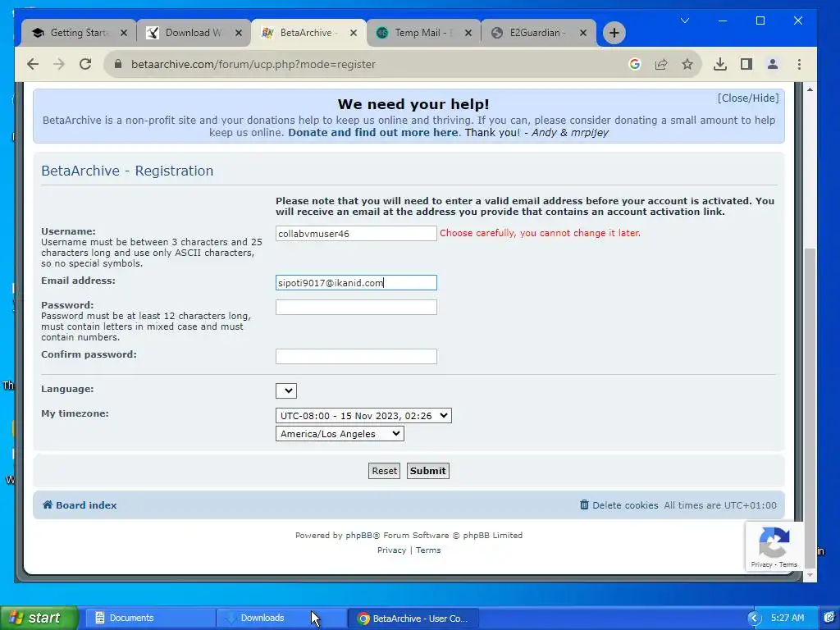Open the Chrome downloads icon

click(x=720, y=64)
